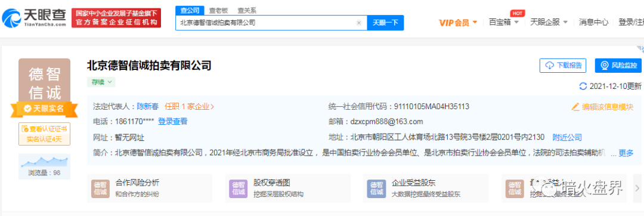Switch to the 查老板 tab

[218, 10]
